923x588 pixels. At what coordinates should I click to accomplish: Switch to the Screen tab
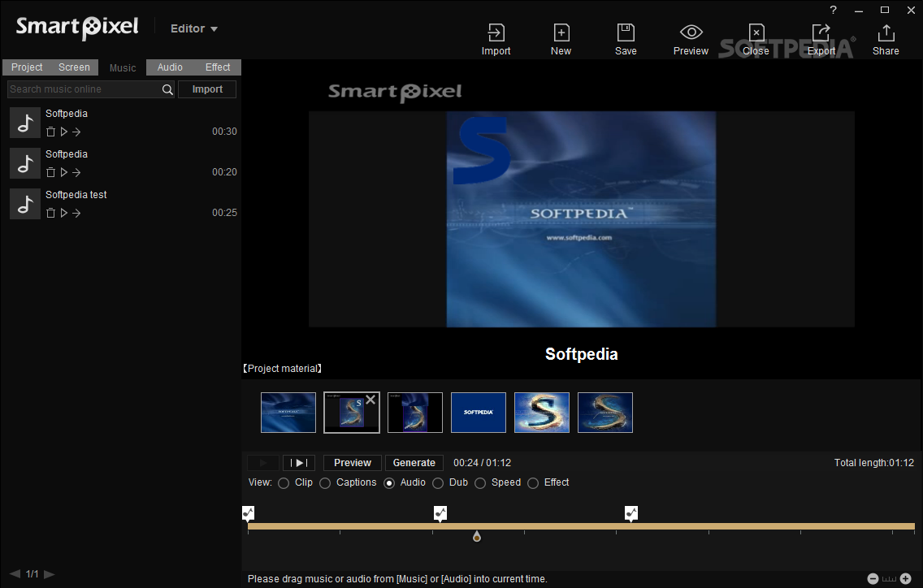click(x=74, y=67)
